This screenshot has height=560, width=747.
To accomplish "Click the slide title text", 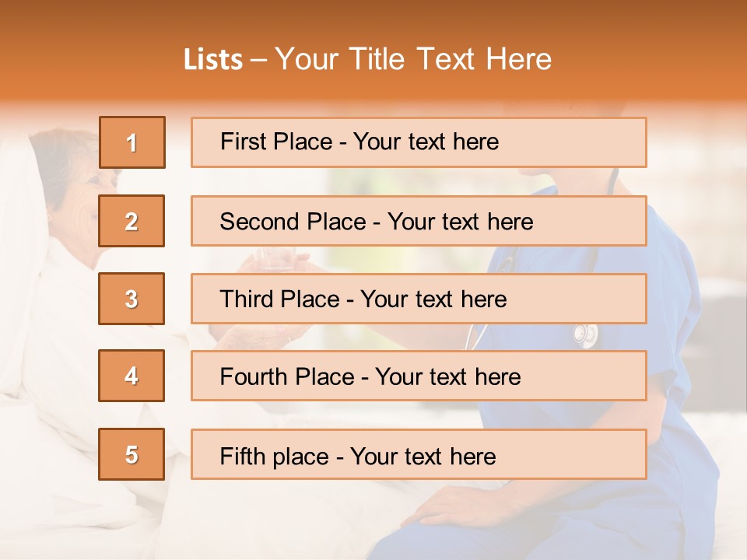I will click(x=367, y=59).
